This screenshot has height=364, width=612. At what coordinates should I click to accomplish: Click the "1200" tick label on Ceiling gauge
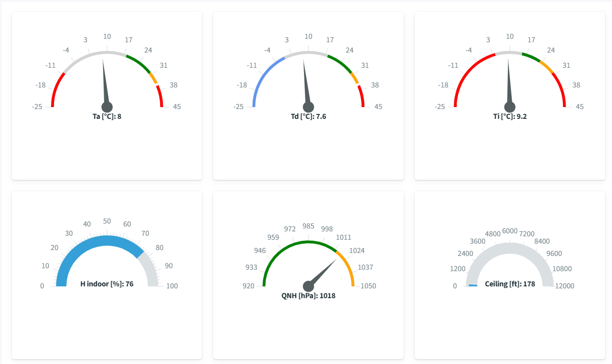(457, 269)
